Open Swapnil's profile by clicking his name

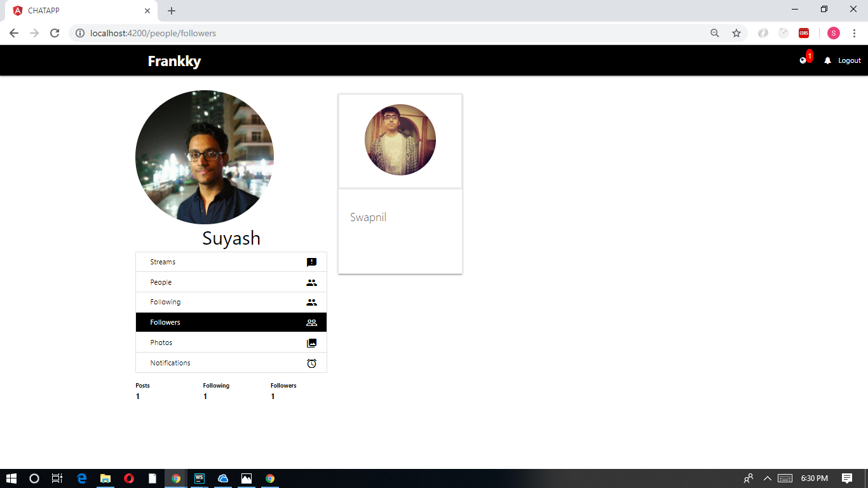(x=368, y=217)
